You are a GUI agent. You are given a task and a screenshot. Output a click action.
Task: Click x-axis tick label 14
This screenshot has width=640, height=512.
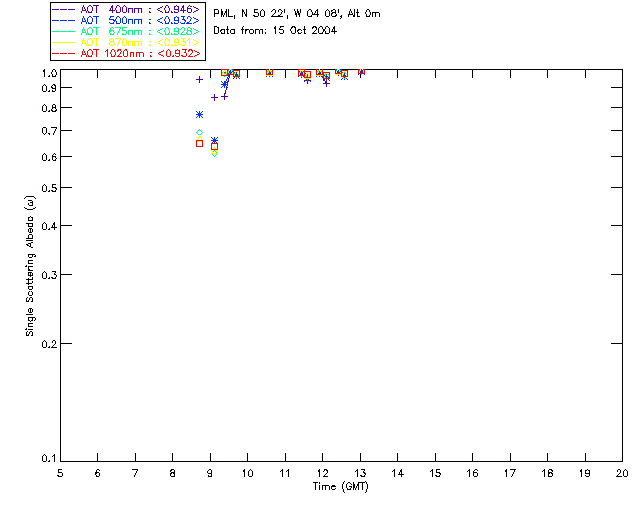[398, 473]
